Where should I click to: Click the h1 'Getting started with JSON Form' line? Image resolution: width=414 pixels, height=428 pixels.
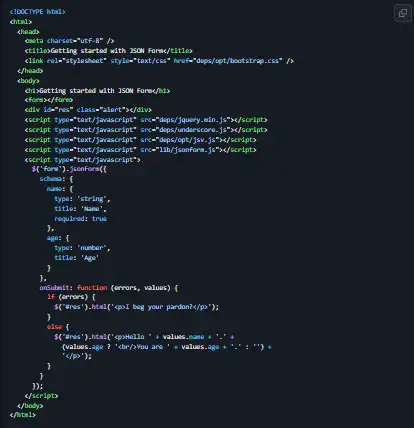tap(97, 91)
